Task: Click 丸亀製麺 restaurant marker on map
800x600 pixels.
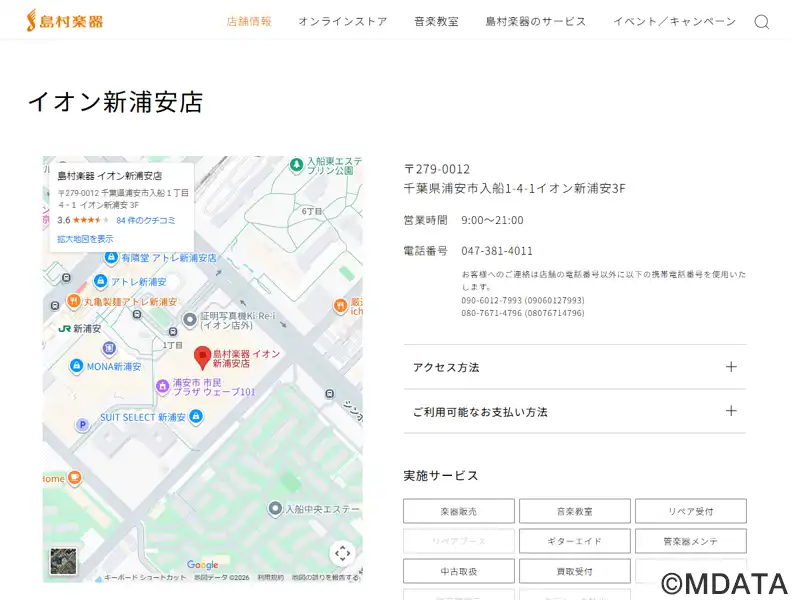Action: pyautogui.click(x=74, y=301)
